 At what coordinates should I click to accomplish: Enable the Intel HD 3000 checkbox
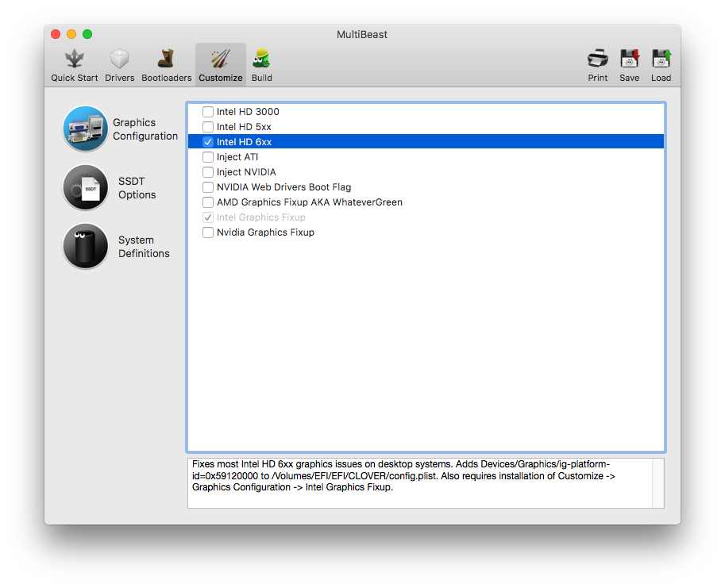[x=208, y=112]
